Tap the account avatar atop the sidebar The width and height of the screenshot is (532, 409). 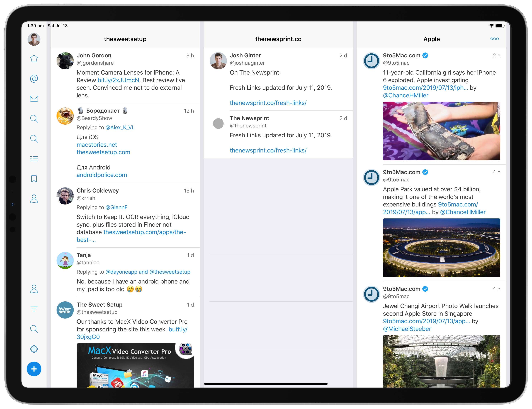pyautogui.click(x=34, y=39)
